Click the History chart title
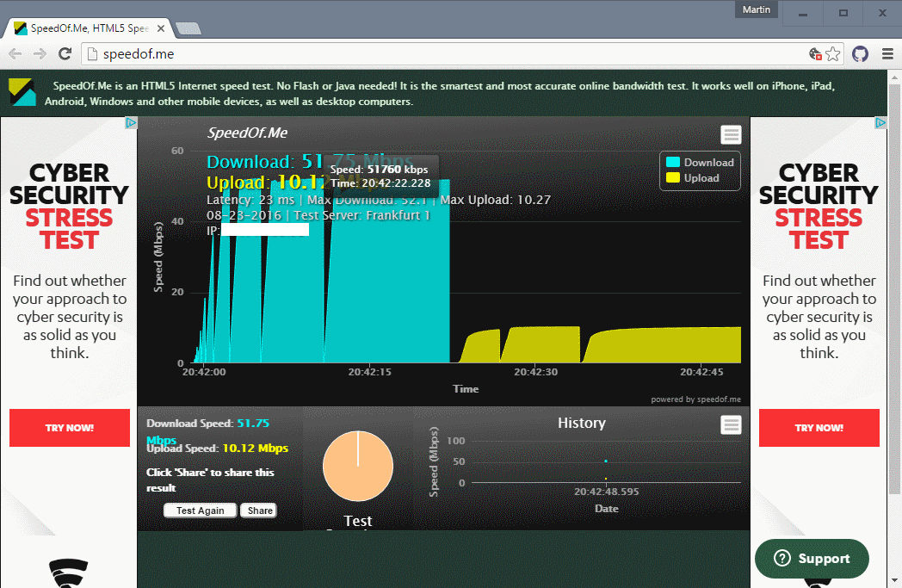This screenshot has height=588, width=902. click(x=582, y=423)
